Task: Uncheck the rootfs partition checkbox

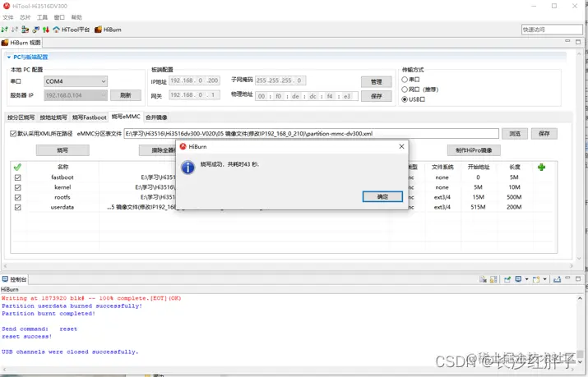Action: 17,197
